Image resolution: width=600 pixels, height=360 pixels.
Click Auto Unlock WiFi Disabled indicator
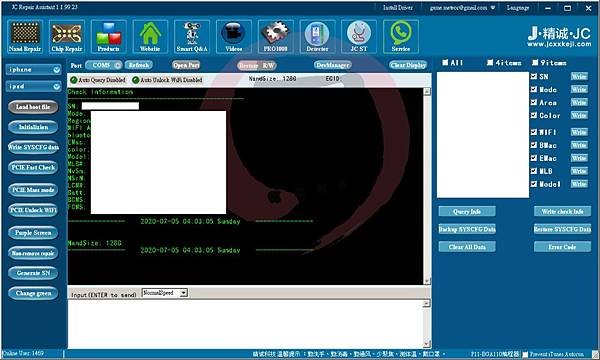[135, 80]
